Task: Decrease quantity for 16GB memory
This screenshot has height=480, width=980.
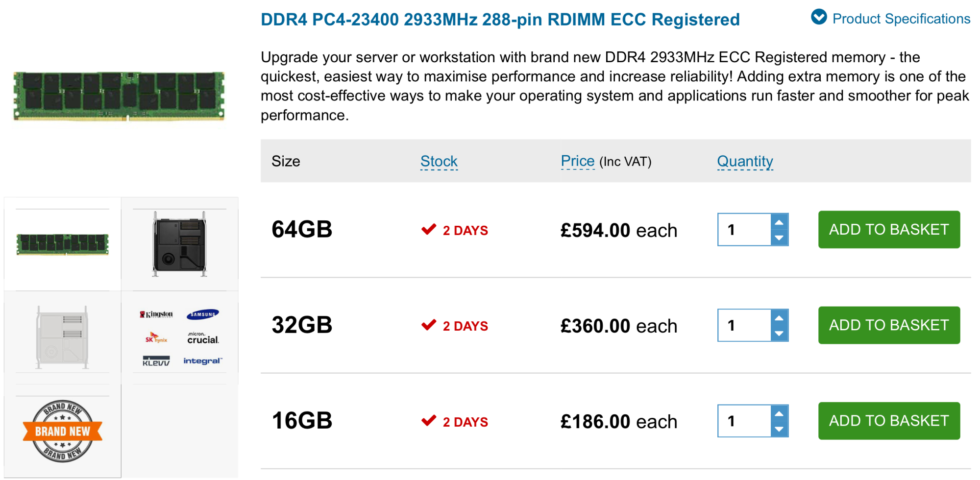Action: tap(779, 429)
